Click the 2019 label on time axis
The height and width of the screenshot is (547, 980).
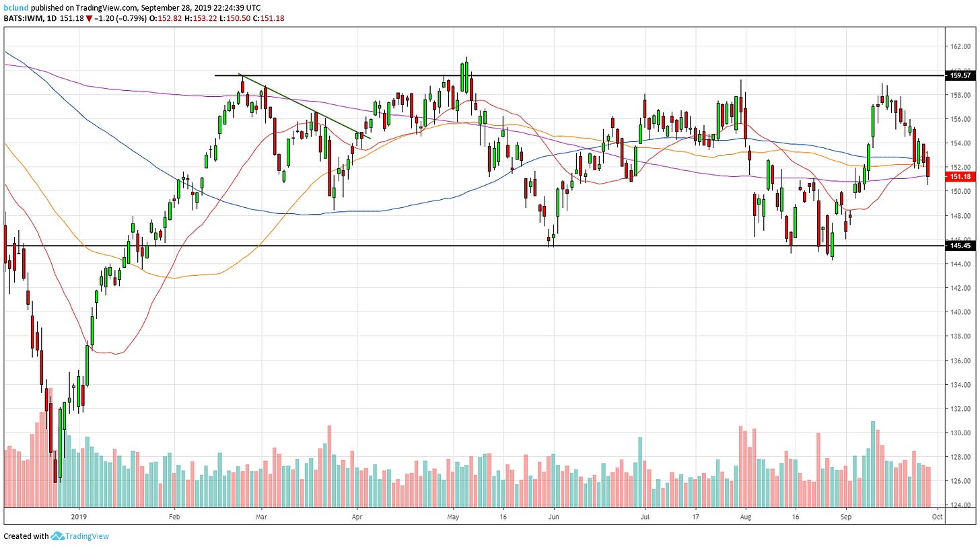click(79, 517)
